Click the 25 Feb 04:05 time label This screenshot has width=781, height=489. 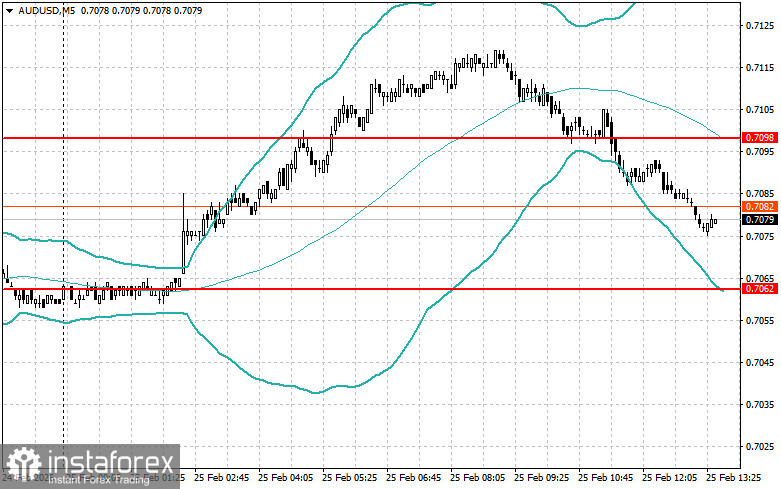285,478
